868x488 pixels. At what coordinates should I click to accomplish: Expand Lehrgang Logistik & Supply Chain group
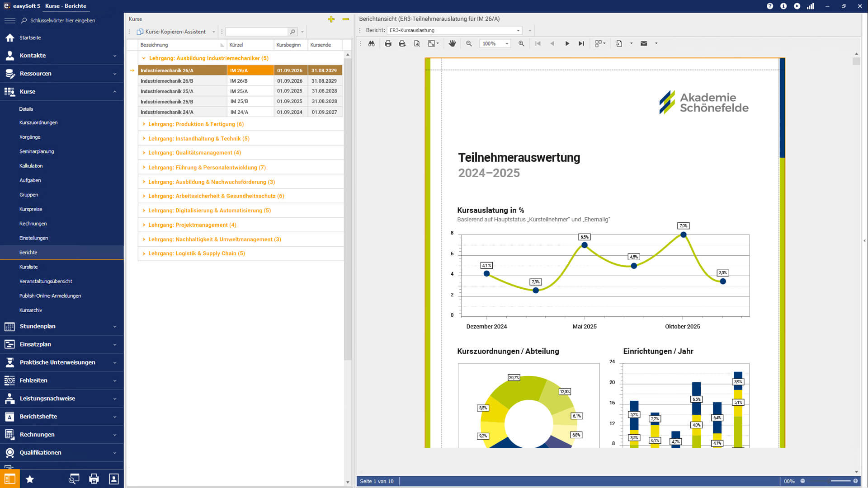click(144, 253)
